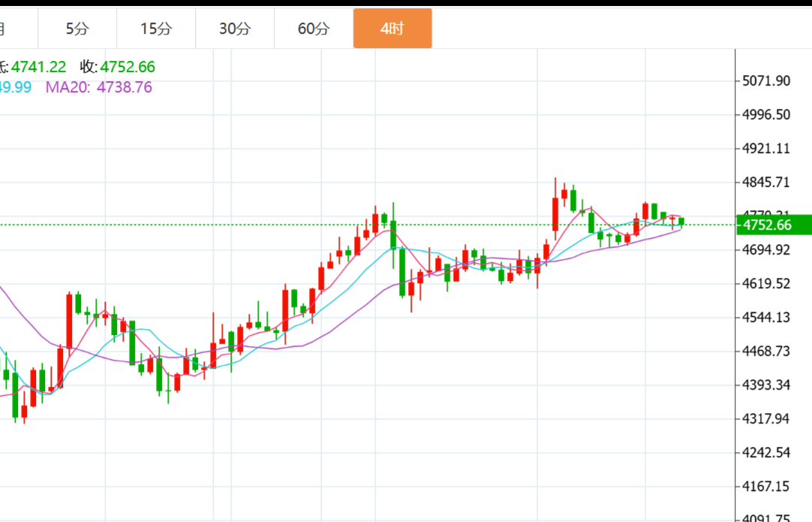Click the tall red candle at the highest peak
Viewport: 812px width, 522px height.
click(x=555, y=213)
